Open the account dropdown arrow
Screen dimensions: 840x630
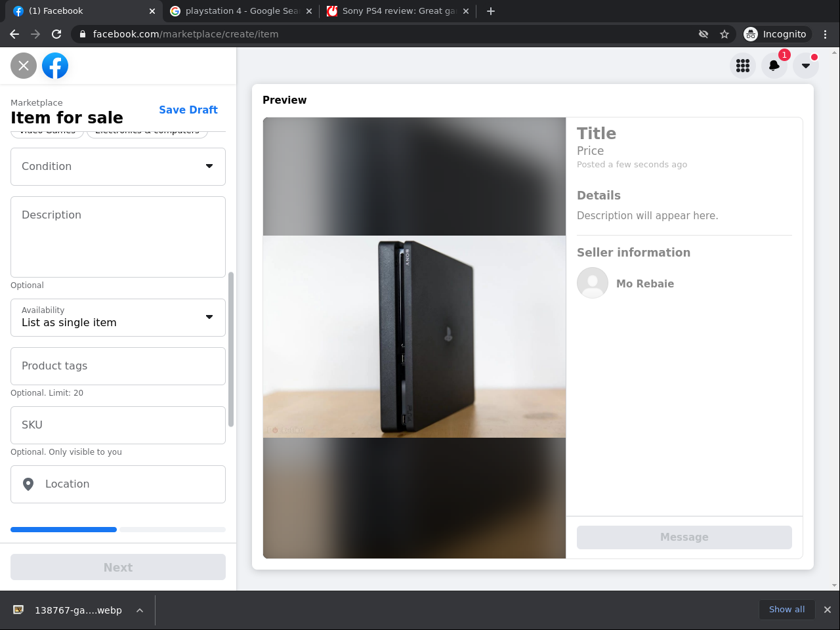click(806, 66)
